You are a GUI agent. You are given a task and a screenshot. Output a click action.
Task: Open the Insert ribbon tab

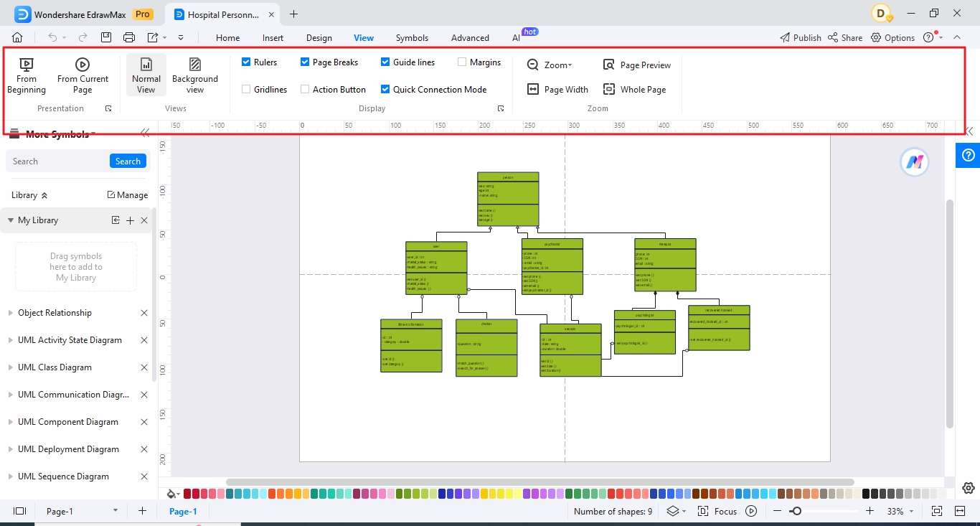(273, 38)
